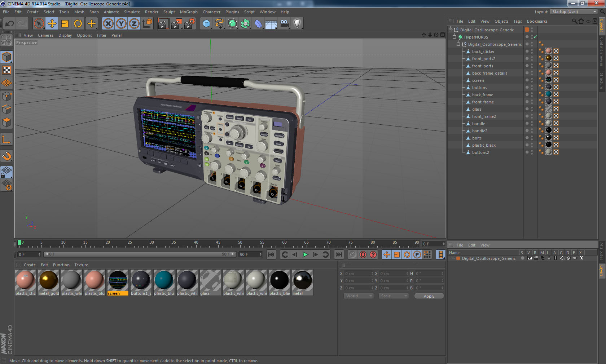The height and width of the screenshot is (364, 606).
Task: Toggle Snap magnet icon
Action: point(6,156)
